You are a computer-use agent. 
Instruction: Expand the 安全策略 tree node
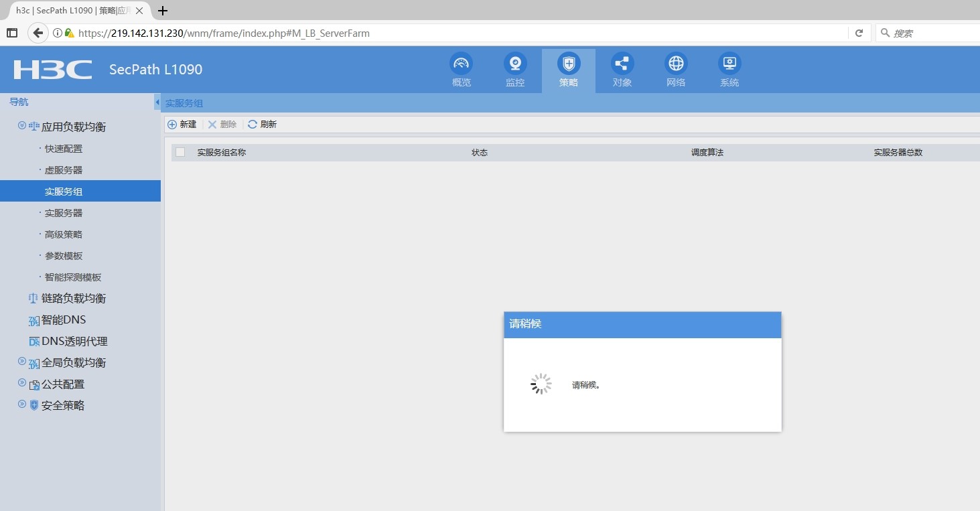click(x=22, y=405)
